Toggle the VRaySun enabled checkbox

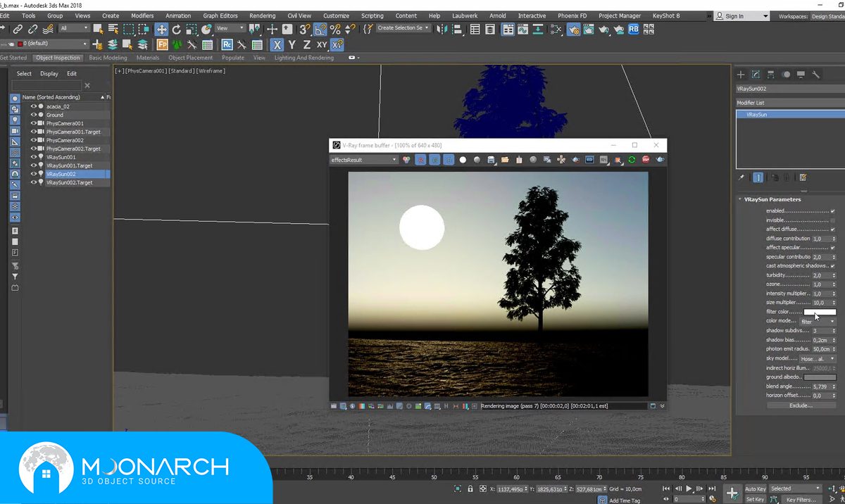pyautogui.click(x=833, y=210)
